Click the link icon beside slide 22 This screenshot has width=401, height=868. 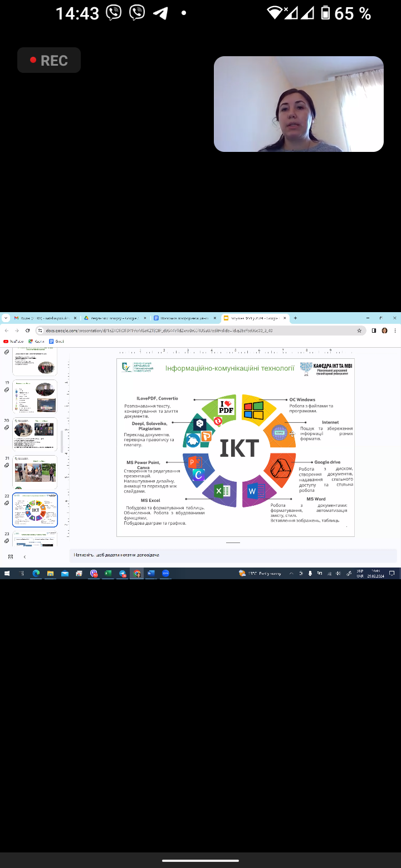tap(7, 504)
